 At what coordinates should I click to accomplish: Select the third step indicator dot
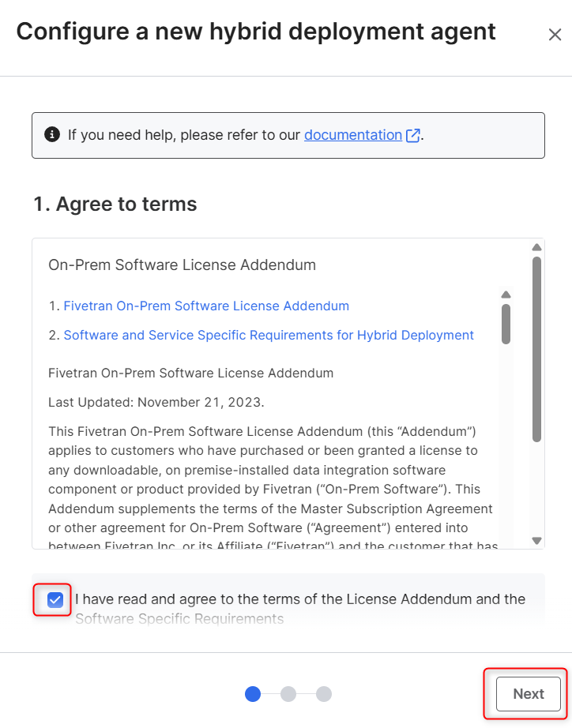point(324,694)
